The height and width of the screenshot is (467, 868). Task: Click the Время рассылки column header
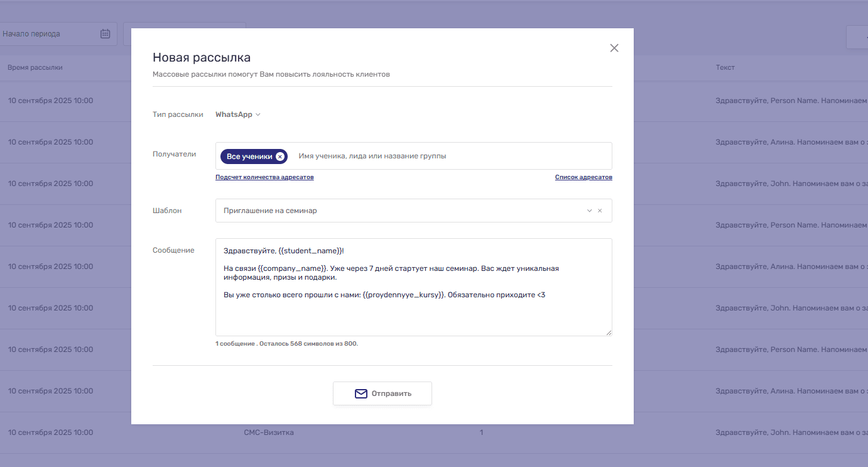35,67
